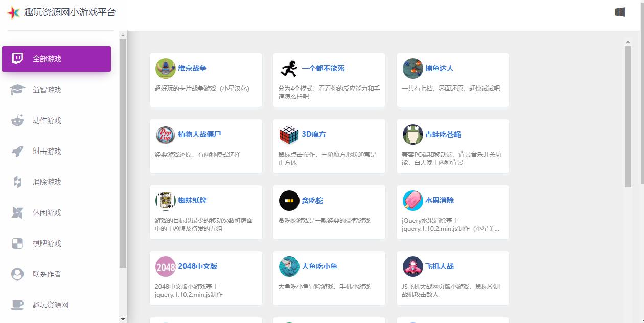644x323 pixels.
Task: Click the description 一共有七档，界面还原，赶快试试吧
Action: pyautogui.click(x=451, y=88)
